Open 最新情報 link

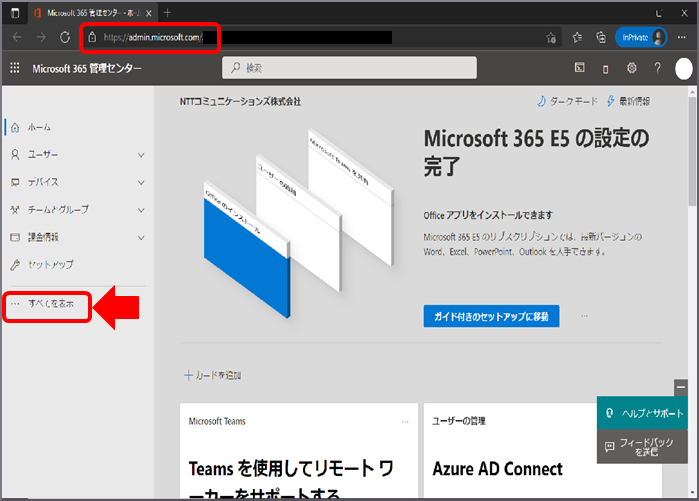point(628,101)
